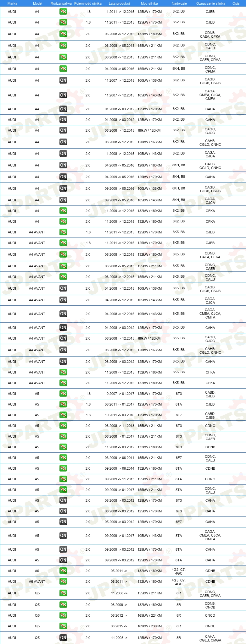Click PB icon in A5 1.8 8T3 row
246x644 pixels.
pos(63,394)
